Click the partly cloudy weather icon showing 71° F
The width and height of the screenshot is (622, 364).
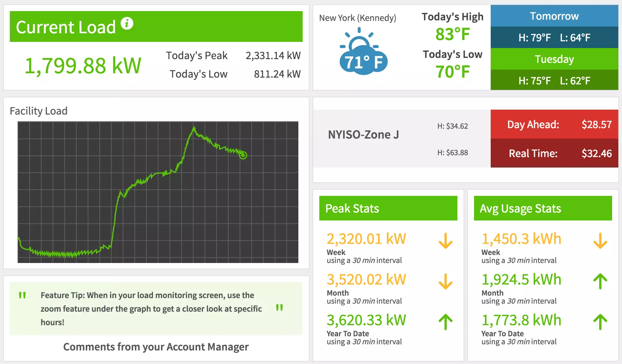363,51
